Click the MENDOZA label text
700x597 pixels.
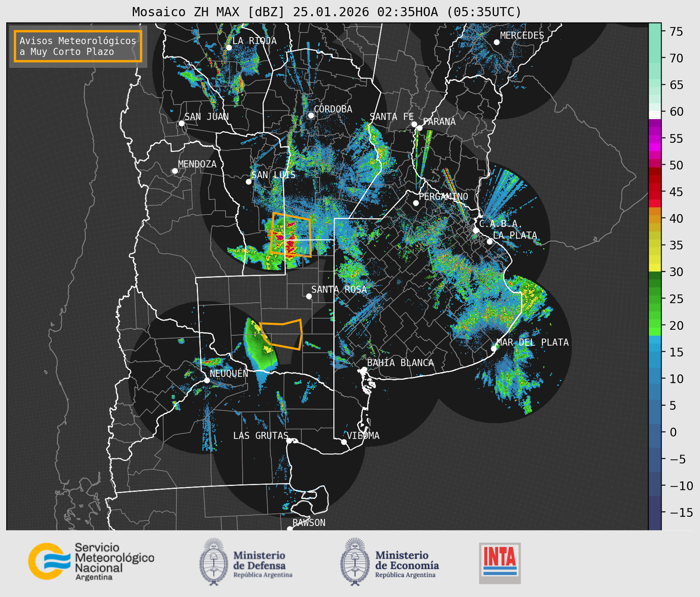pos(197,164)
